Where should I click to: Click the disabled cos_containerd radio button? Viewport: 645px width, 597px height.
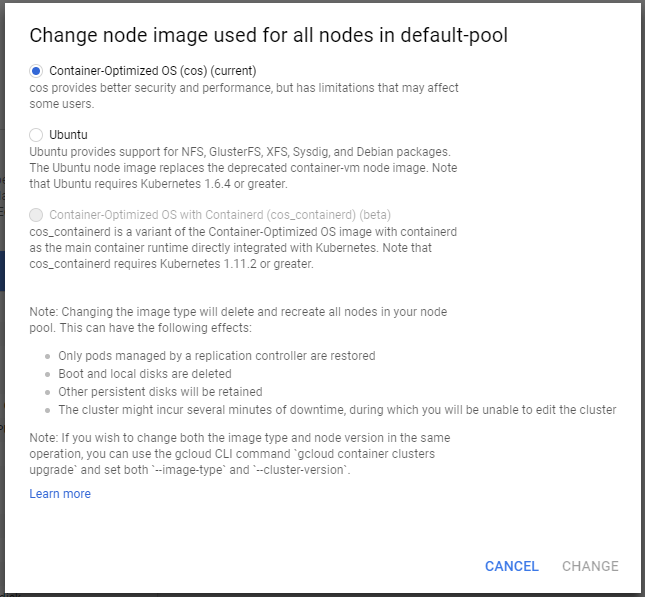[x=37, y=215]
